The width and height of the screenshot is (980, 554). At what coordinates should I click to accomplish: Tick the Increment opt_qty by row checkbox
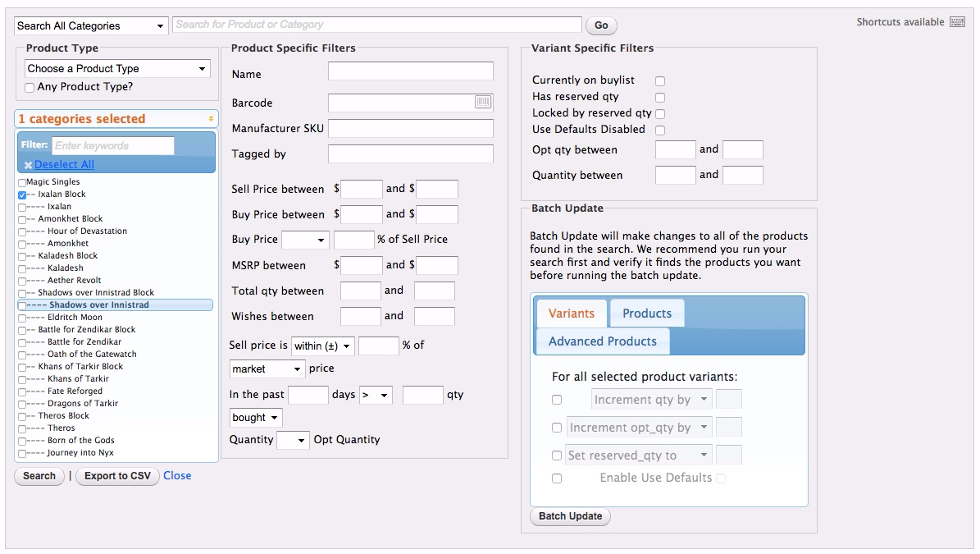(x=557, y=428)
